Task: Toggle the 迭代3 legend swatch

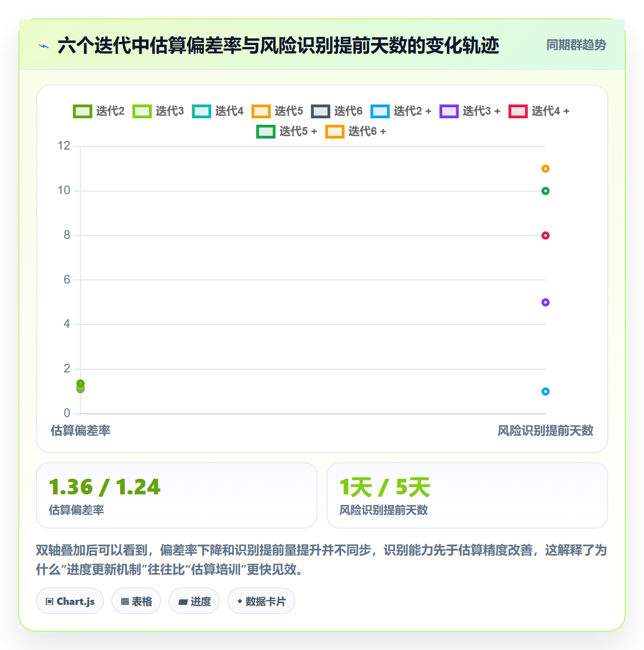Action: pos(142,111)
